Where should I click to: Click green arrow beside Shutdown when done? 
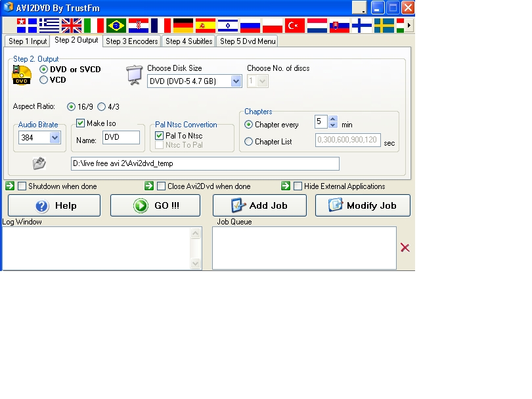click(10, 186)
